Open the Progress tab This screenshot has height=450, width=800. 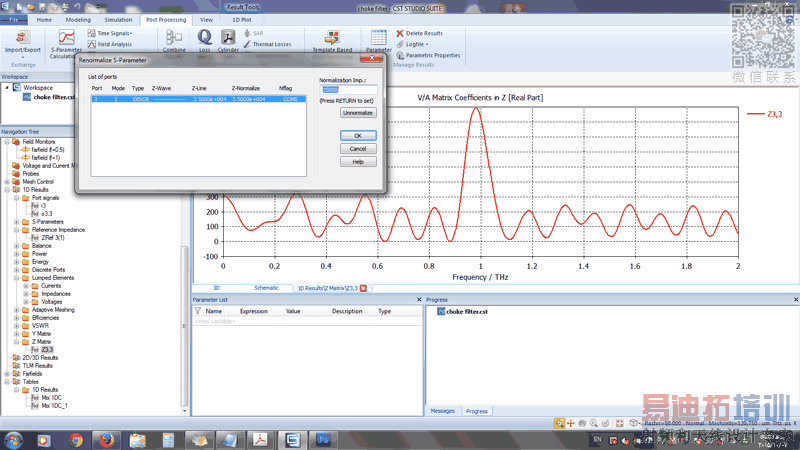pos(477,411)
